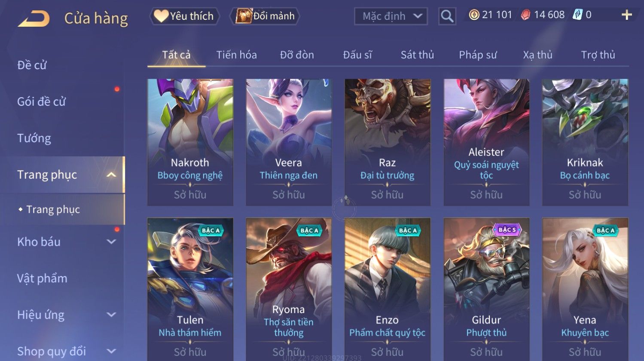The image size is (644, 361).
Task: Click the golden back arrow icon
Action: (34, 19)
